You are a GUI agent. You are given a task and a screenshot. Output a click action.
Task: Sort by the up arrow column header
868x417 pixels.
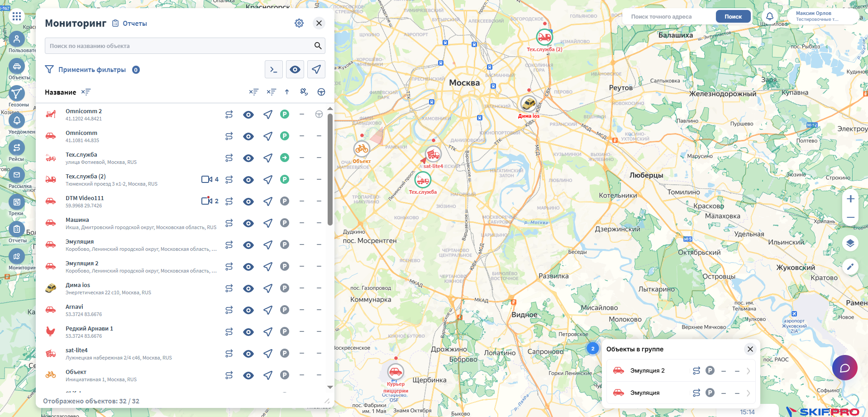[x=287, y=92]
